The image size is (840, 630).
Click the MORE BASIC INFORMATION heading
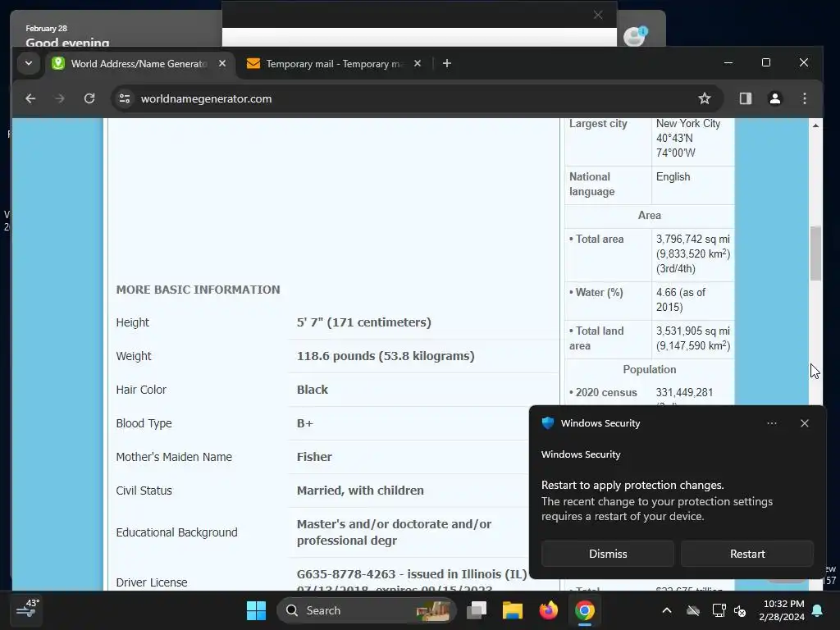coord(199,290)
